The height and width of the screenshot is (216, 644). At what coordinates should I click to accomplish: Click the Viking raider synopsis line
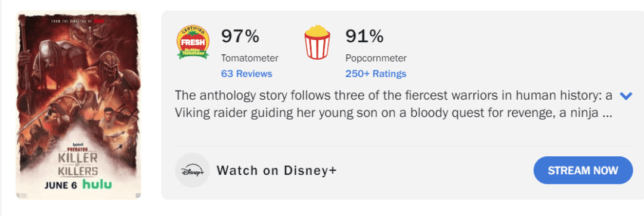pyautogui.click(x=394, y=113)
